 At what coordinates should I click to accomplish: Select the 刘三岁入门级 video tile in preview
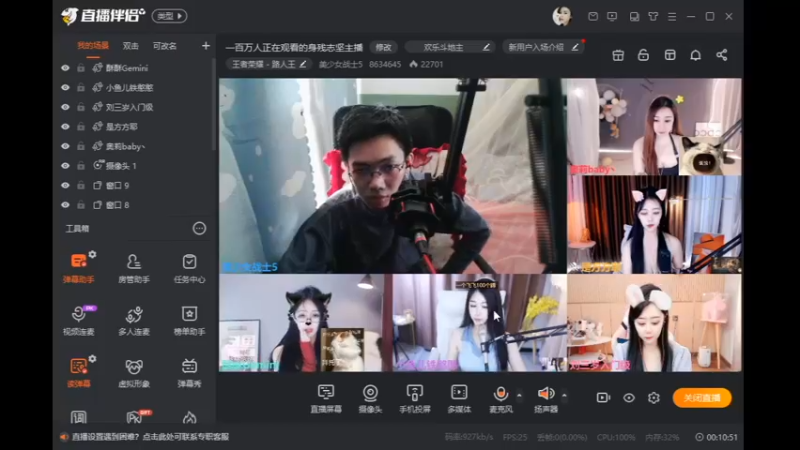click(x=654, y=322)
